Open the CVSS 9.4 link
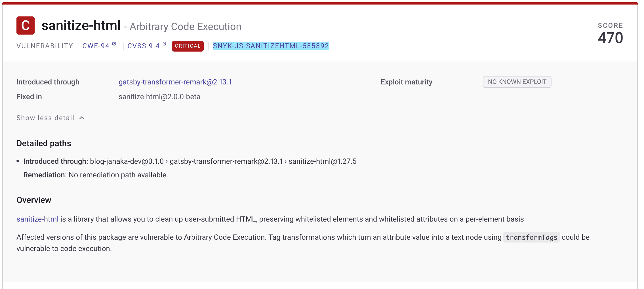The width and height of the screenshot is (644, 289). coord(144,46)
